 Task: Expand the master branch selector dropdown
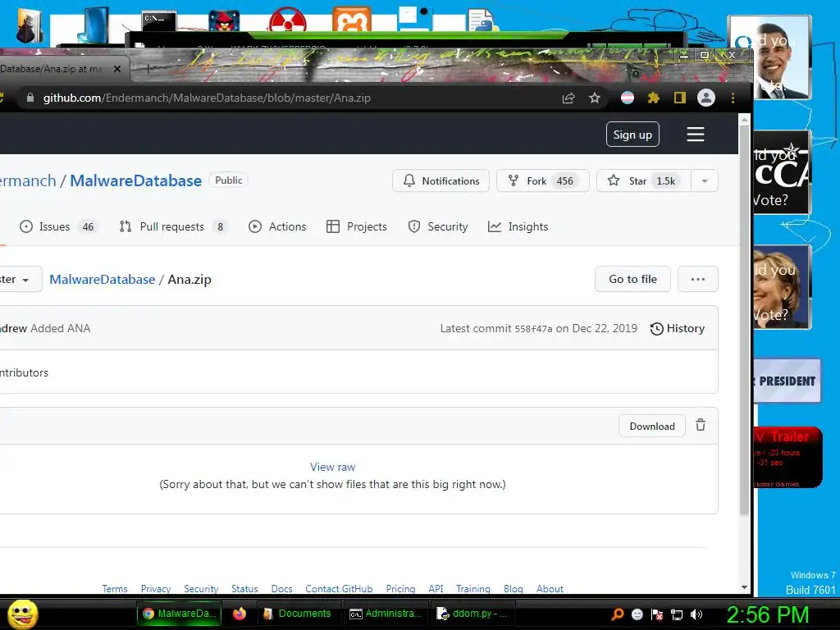(x=19, y=279)
